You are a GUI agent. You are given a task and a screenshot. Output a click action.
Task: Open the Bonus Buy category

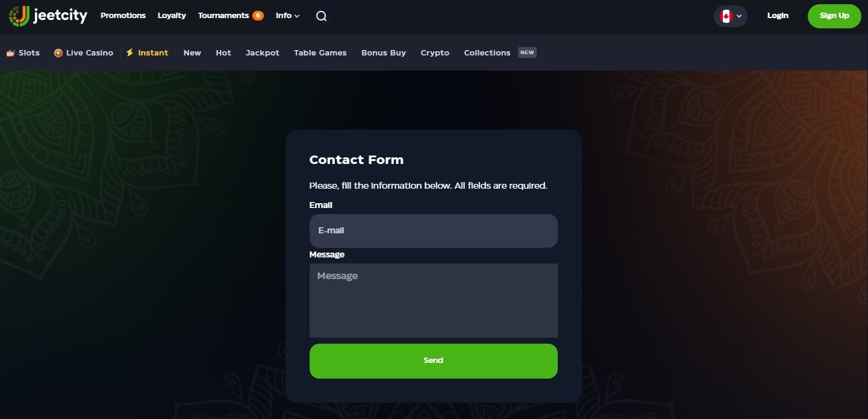tap(384, 53)
